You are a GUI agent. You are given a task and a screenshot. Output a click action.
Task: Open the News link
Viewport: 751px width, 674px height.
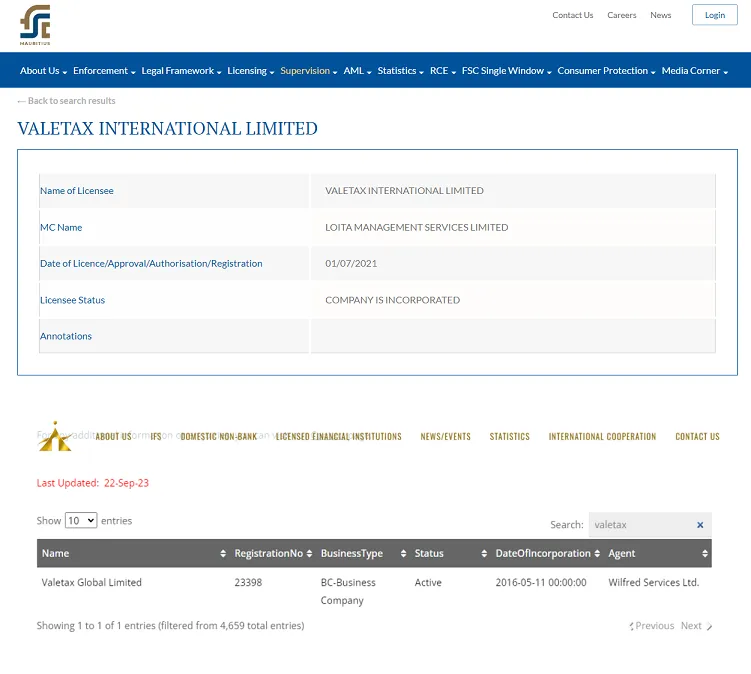click(x=660, y=15)
